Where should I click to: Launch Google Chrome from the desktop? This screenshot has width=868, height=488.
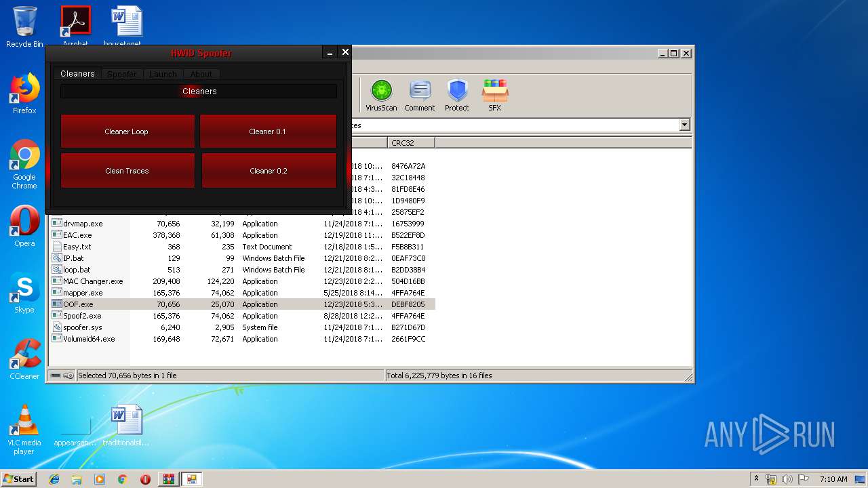24,165
